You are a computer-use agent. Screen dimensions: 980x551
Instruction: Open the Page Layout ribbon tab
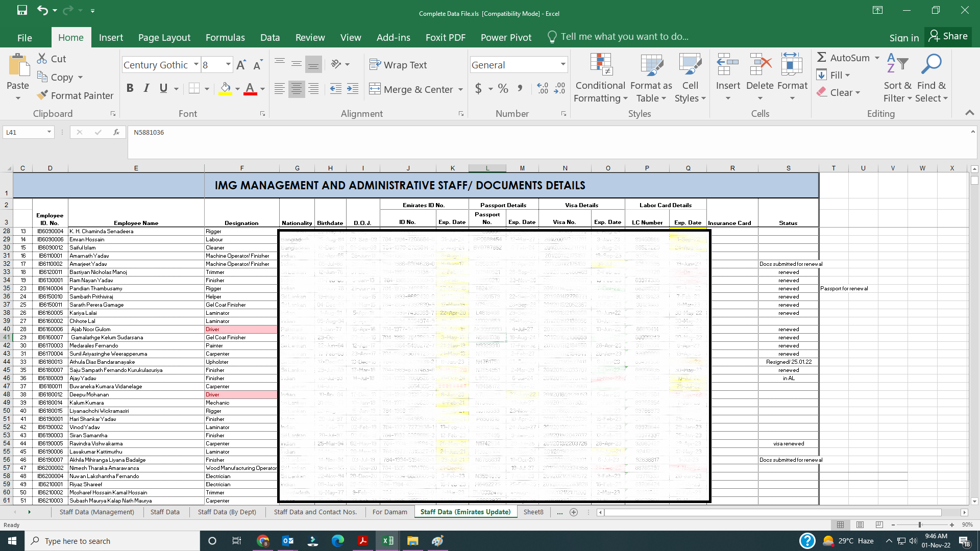[164, 37]
